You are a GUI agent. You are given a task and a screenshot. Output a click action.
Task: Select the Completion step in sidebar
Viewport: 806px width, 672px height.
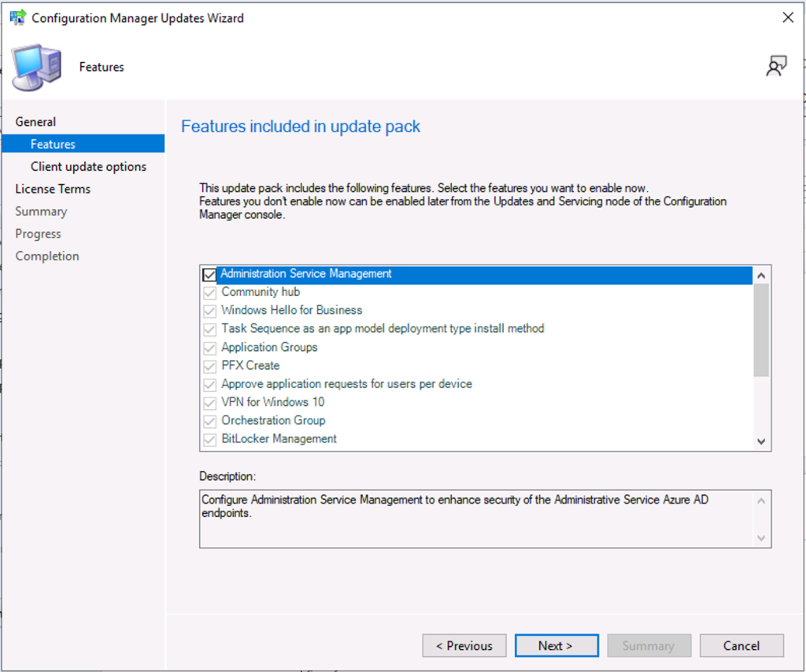tap(47, 256)
